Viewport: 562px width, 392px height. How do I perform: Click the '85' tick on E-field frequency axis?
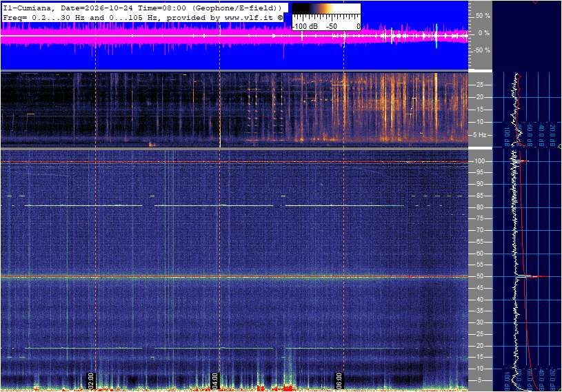tap(479, 196)
